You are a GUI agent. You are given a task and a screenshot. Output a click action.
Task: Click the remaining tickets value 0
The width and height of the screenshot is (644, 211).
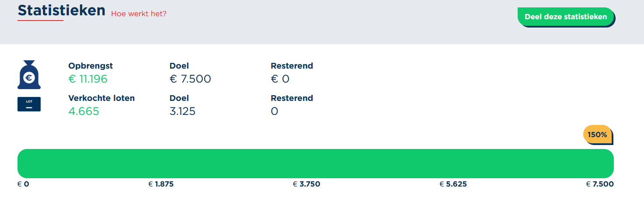click(275, 111)
